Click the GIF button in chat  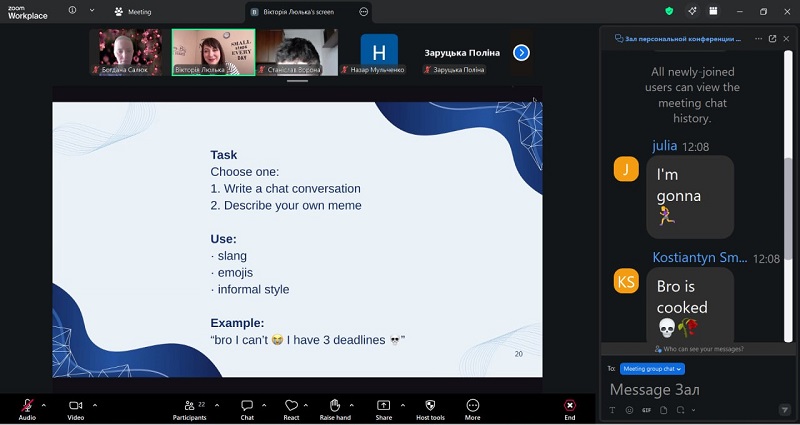(x=645, y=410)
